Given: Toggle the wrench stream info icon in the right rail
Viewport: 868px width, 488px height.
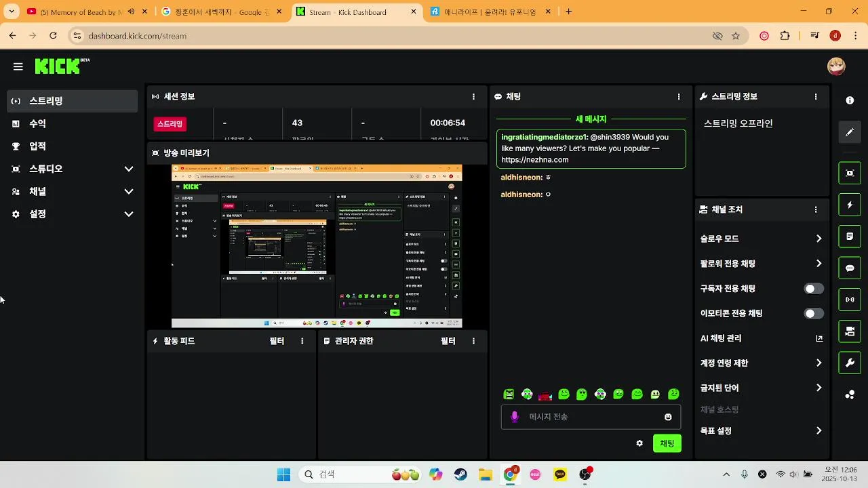Looking at the screenshot, I should coord(850,363).
